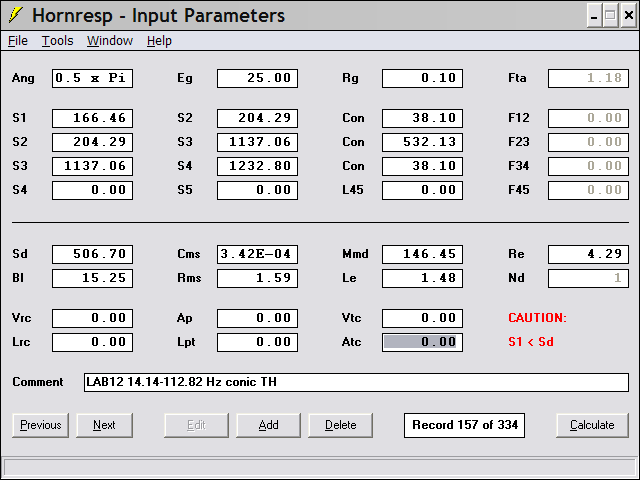Screen dimensions: 640x480
Task: Click the Comment field with LAB12 text
Action: pos(356,382)
